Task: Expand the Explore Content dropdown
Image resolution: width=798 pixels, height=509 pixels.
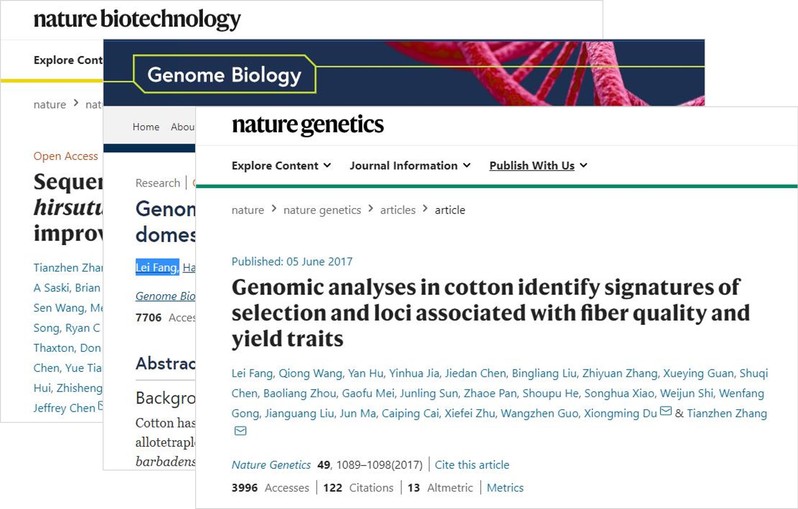Action: 281,165
